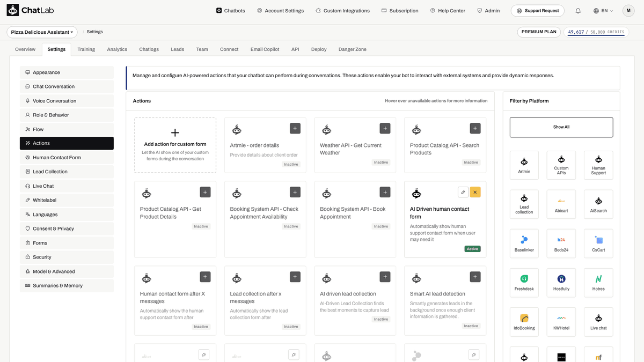The width and height of the screenshot is (644, 362).
Task: Open the M user avatar menu
Action: [x=628, y=10]
